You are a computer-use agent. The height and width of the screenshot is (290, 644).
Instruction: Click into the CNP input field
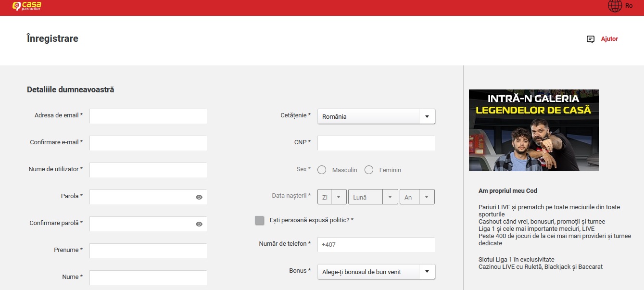tap(376, 143)
